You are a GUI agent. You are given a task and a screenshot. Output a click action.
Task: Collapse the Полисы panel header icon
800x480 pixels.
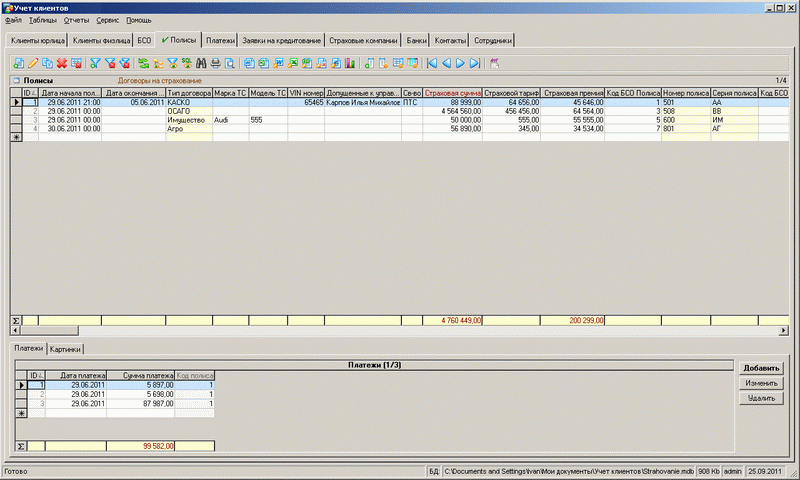tap(16, 80)
